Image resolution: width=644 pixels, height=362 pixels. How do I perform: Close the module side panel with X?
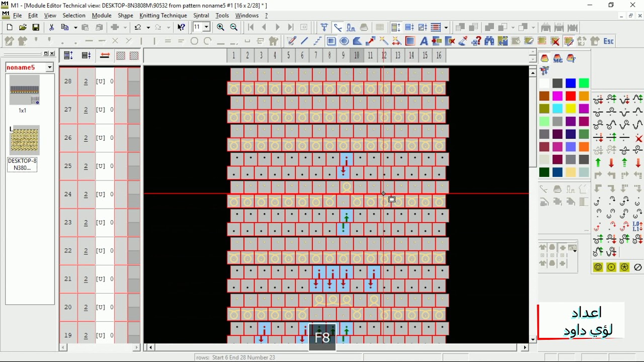click(52, 54)
